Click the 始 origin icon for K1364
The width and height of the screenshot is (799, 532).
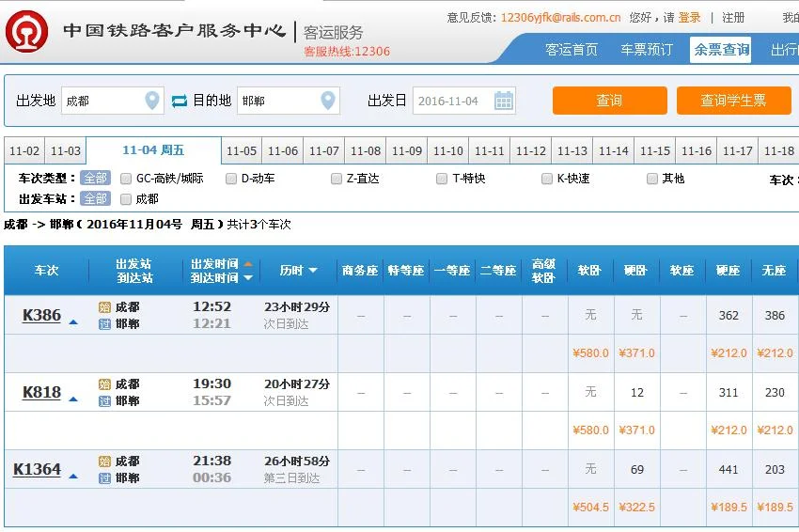click(104, 462)
